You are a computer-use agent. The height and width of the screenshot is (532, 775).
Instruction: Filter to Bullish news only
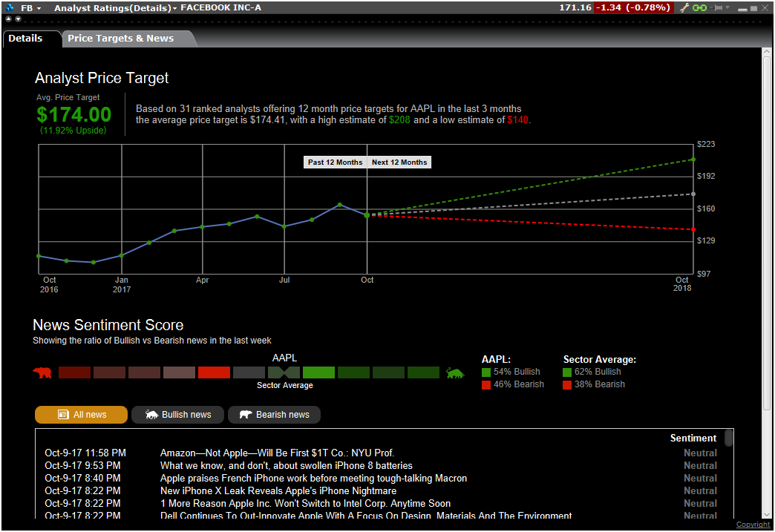177,415
